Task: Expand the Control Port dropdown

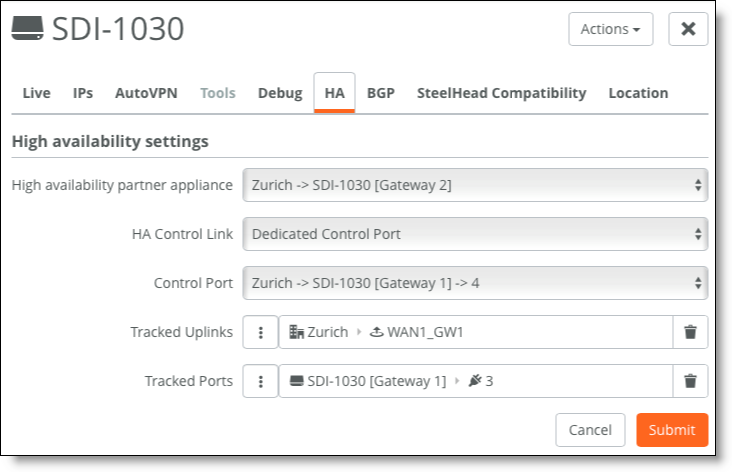Action: click(475, 283)
